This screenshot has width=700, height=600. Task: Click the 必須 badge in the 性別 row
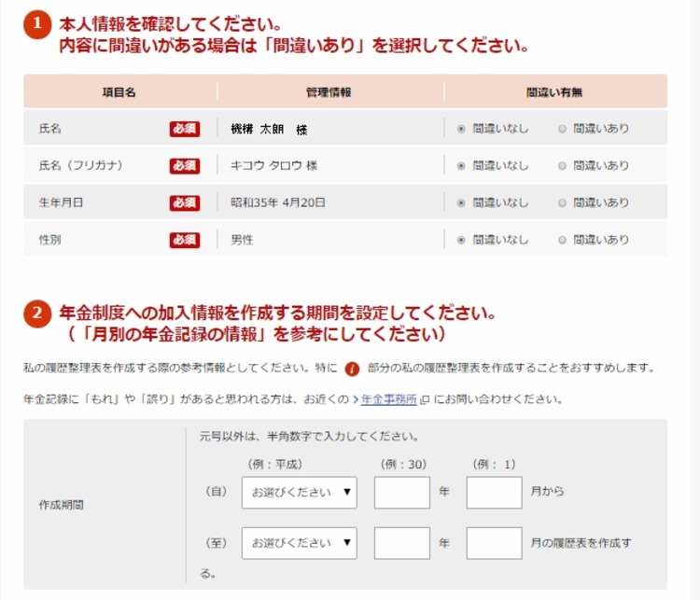tap(185, 240)
